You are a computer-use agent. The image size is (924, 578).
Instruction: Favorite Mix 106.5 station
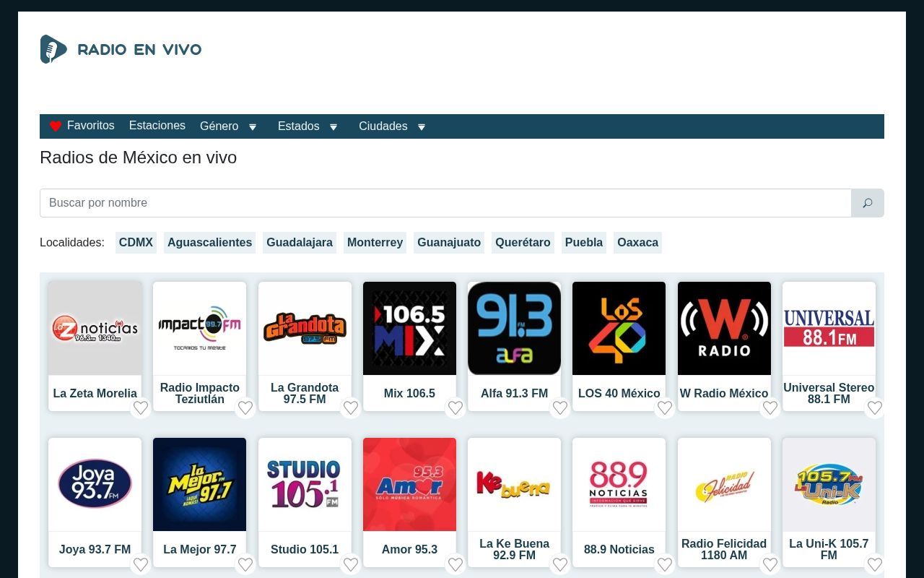coord(456,408)
